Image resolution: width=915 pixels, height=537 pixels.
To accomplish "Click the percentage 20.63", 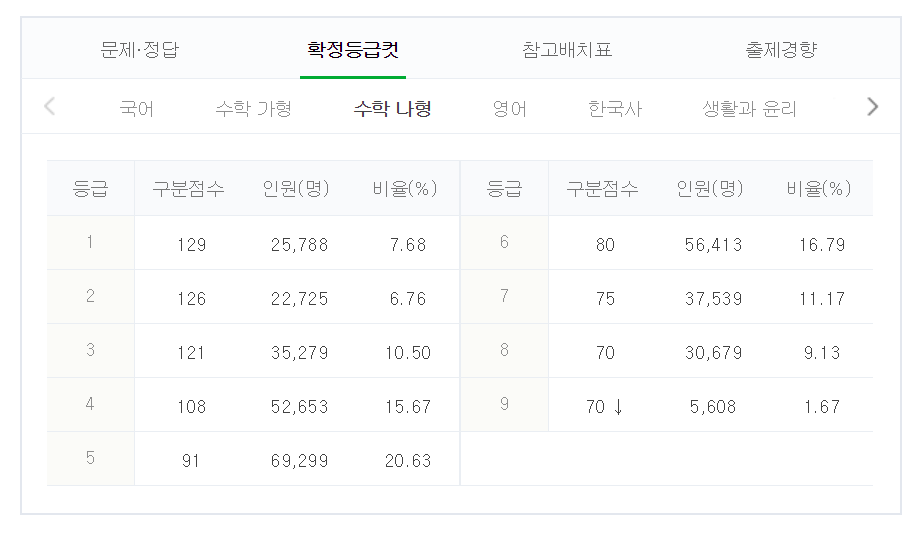I will 408,461.
